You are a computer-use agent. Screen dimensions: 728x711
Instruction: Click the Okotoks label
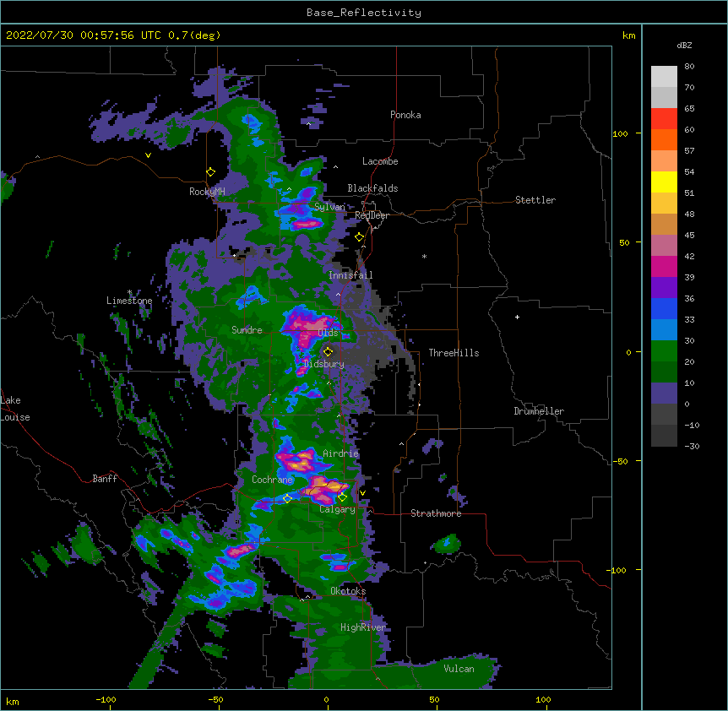(348, 591)
